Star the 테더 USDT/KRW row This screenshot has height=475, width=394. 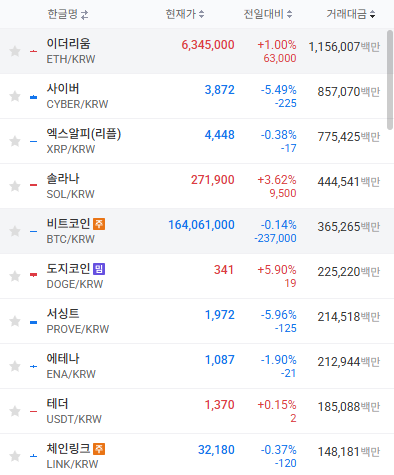click(x=15, y=411)
